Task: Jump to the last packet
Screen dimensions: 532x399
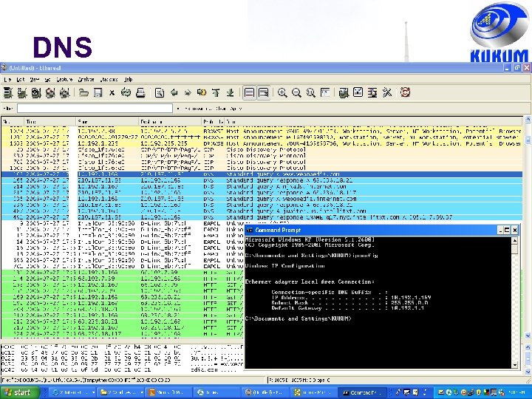Action: click(230, 92)
